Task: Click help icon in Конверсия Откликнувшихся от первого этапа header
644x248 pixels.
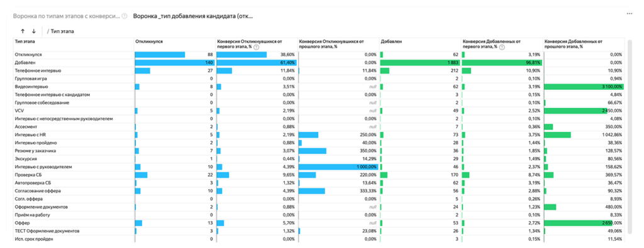Action: [257, 47]
